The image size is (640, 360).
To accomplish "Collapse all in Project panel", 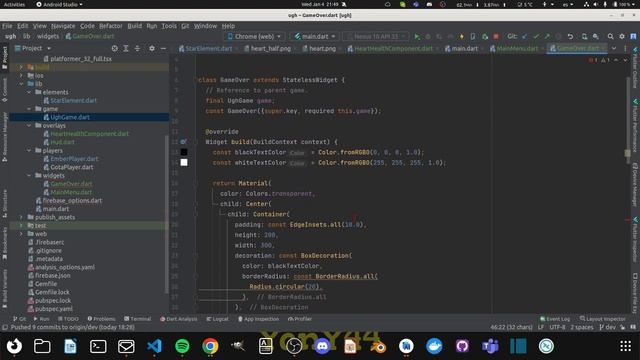I will coord(137,48).
